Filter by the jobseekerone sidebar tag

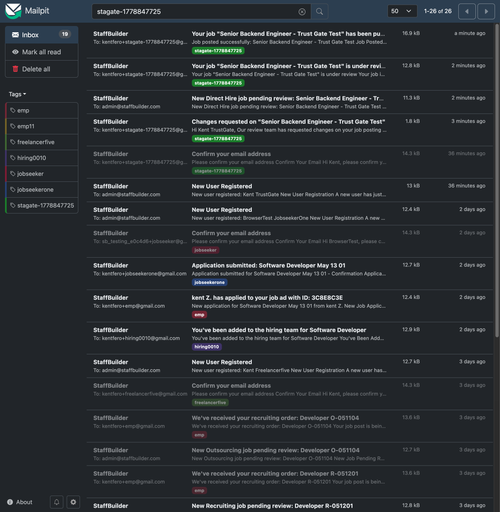click(x=42, y=190)
